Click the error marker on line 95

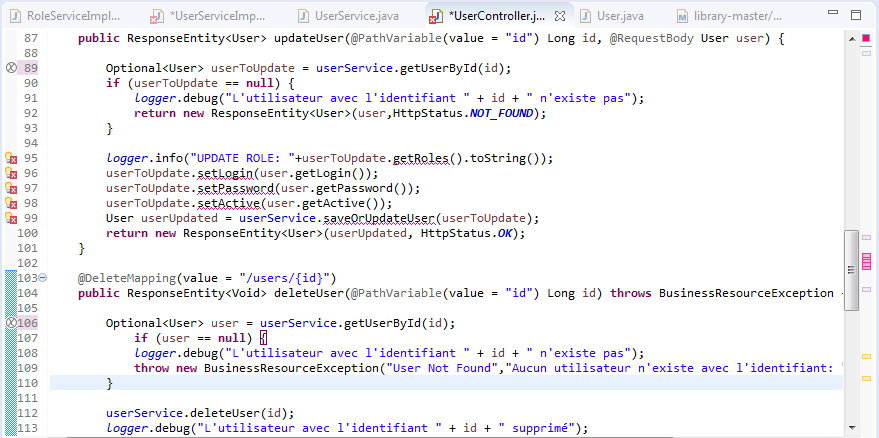pyautogui.click(x=11, y=158)
